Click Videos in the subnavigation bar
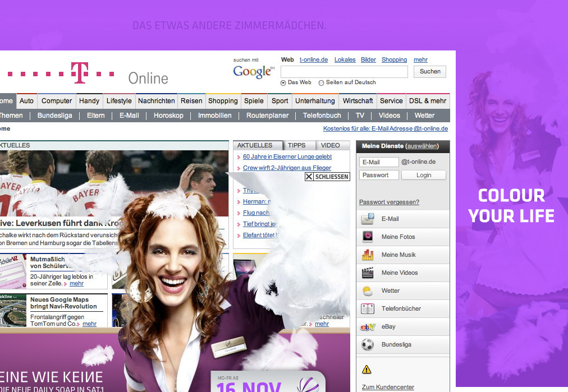This screenshot has height=392, width=568. [x=390, y=116]
